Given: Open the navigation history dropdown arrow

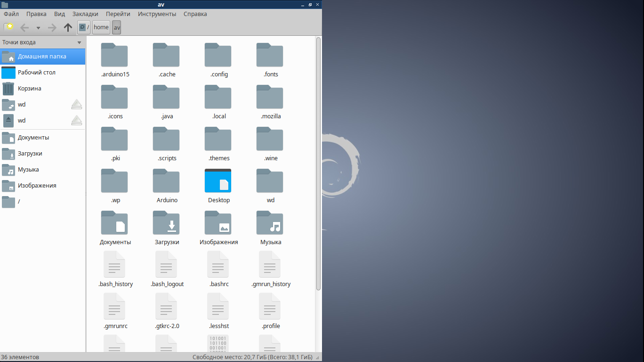Looking at the screenshot, I should 39,28.
